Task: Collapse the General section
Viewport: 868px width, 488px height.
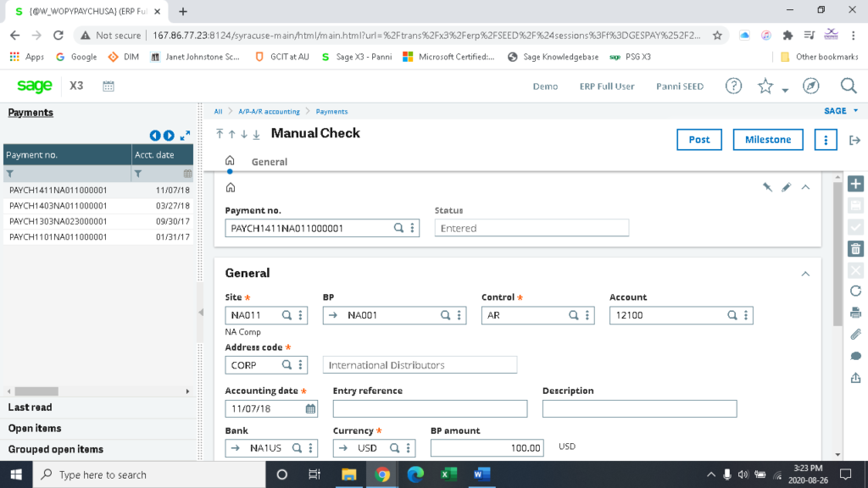Action: coord(805,273)
